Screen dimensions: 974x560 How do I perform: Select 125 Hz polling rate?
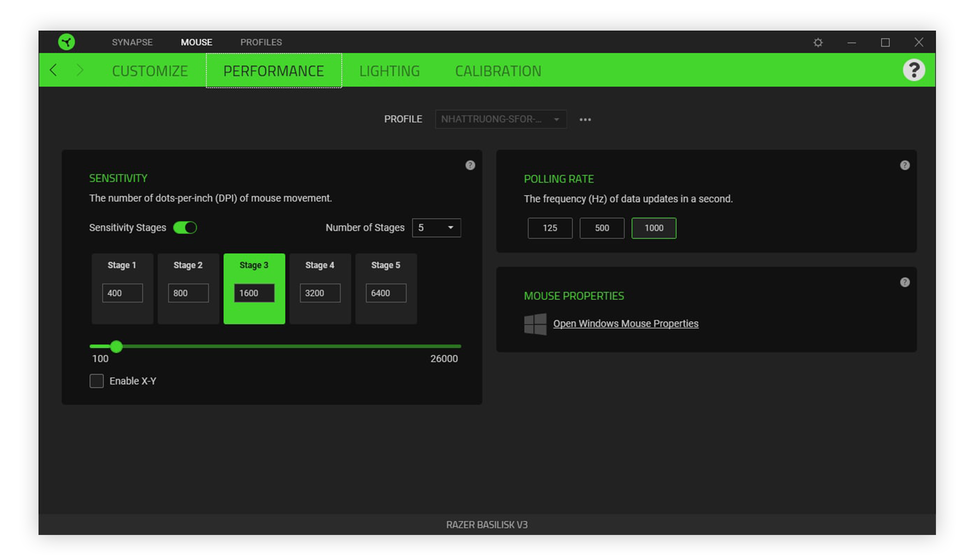point(550,228)
